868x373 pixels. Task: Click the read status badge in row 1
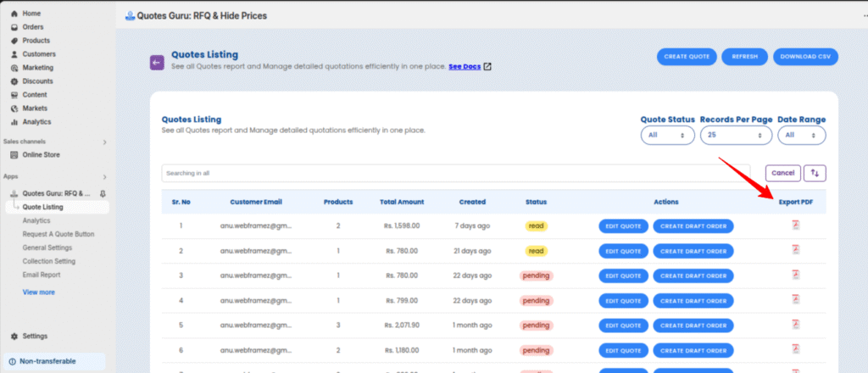point(536,225)
